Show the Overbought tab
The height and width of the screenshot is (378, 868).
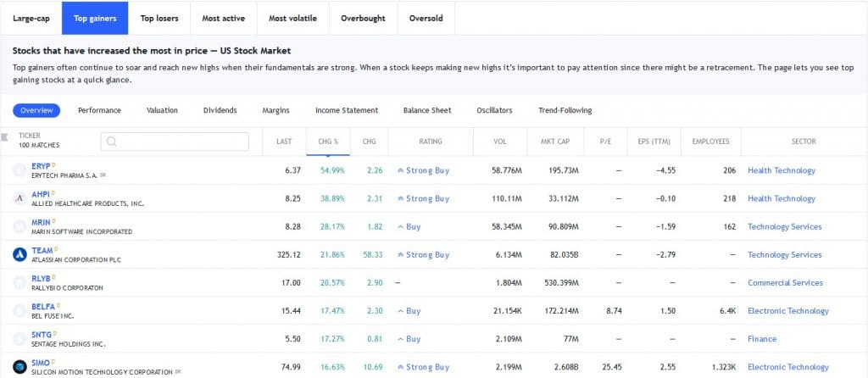click(x=363, y=19)
